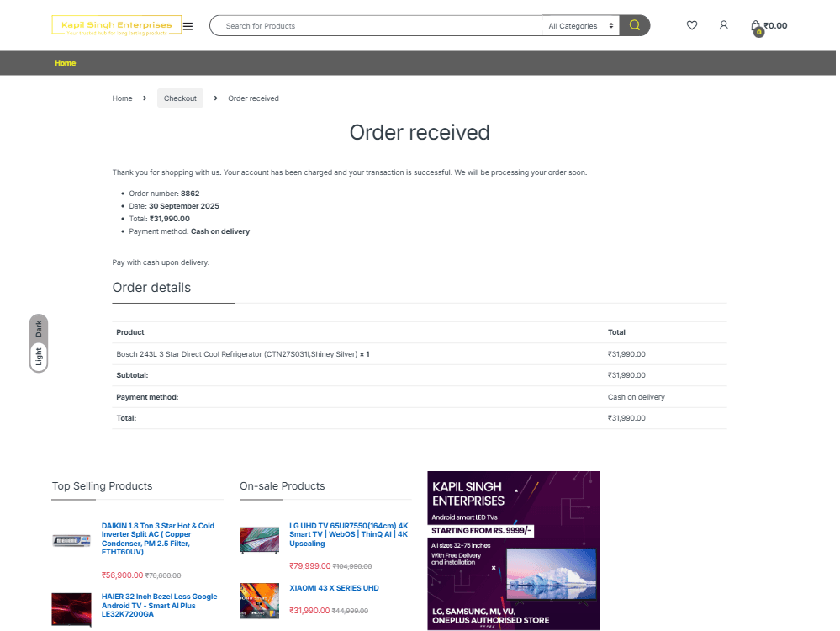Image resolution: width=840 pixels, height=631 pixels.
Task: Open the hamburger menu next to logo
Action: (x=188, y=26)
